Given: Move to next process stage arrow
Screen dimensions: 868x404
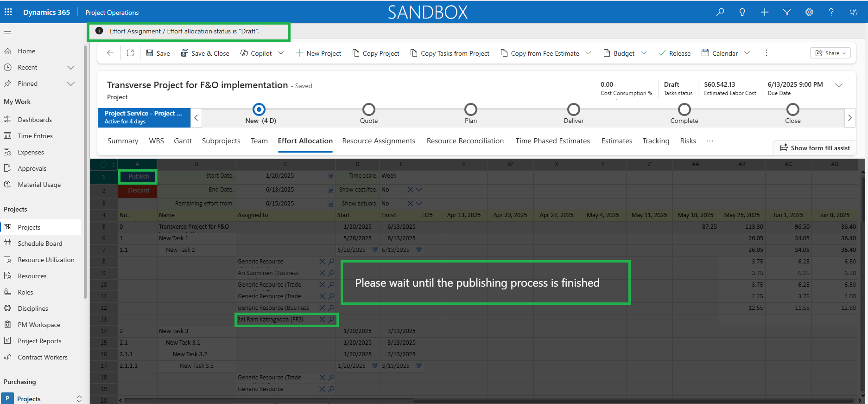Looking at the screenshot, I should coord(850,118).
